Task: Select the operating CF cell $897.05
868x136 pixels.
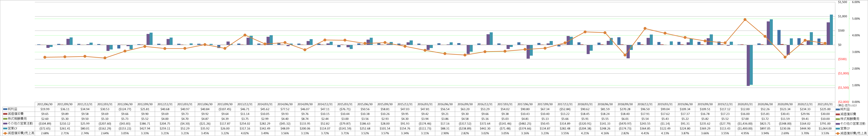Action: point(765,128)
